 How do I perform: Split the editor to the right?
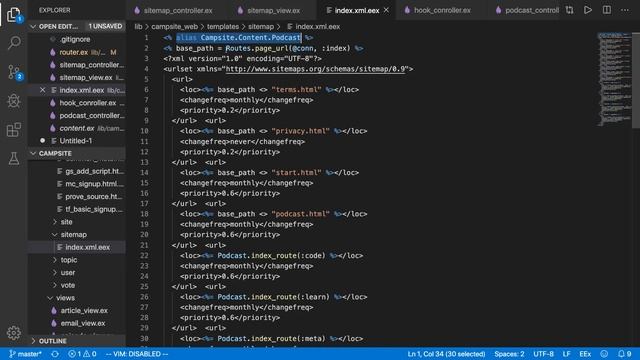click(x=607, y=10)
